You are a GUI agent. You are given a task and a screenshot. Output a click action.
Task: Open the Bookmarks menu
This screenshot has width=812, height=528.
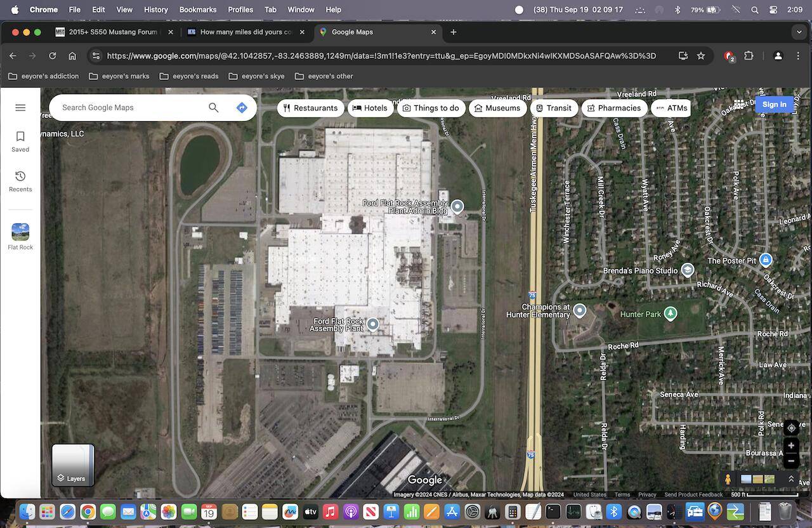[198, 10]
